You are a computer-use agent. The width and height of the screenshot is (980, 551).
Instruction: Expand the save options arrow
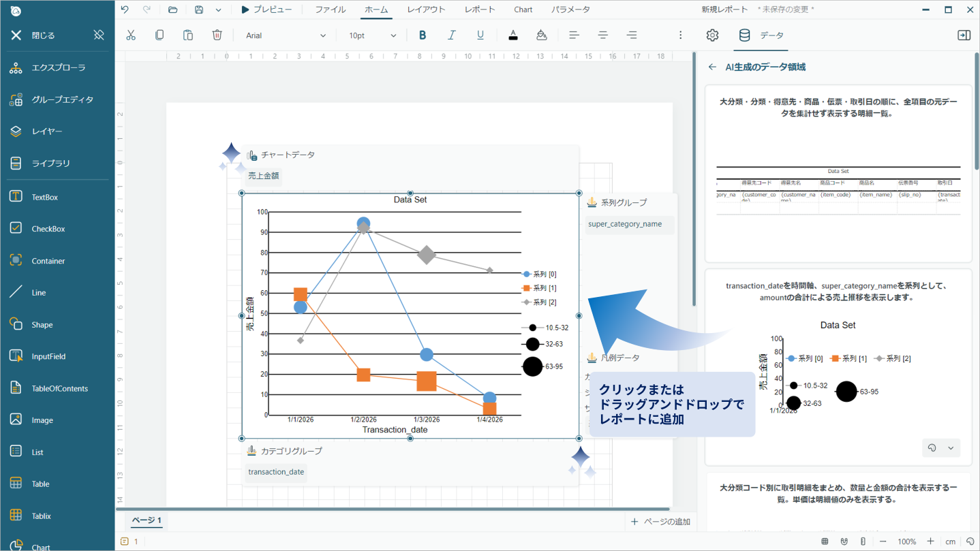pos(218,10)
